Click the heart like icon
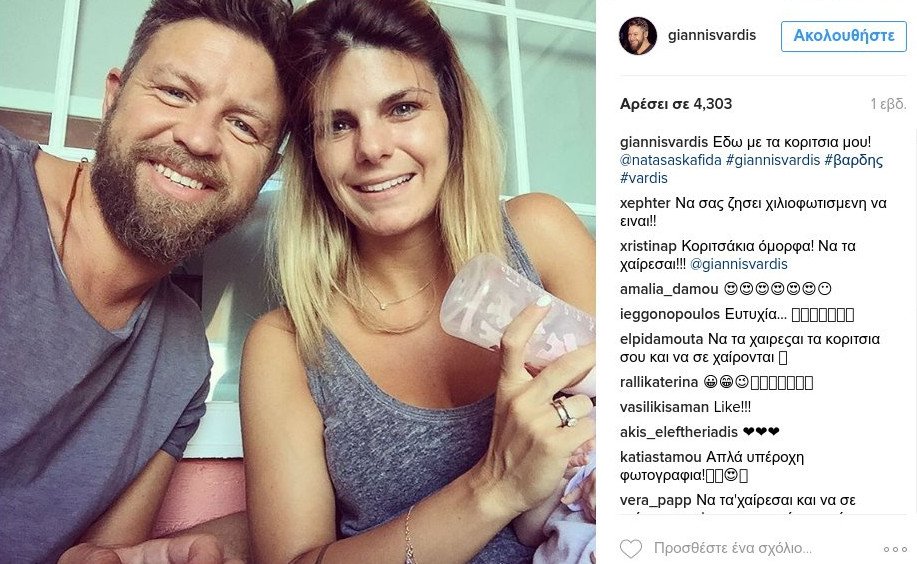 pos(630,549)
